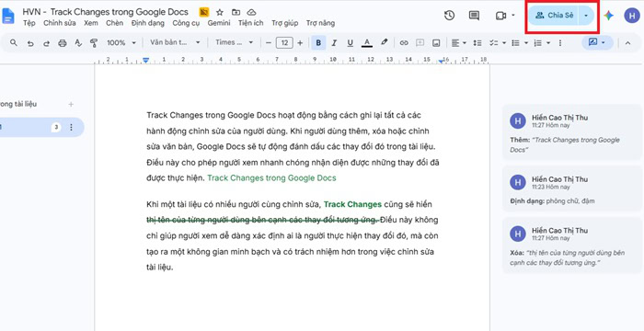Screen dimensions: 644x331
Task: Open the H account avatar top right
Action: [x=632, y=16]
